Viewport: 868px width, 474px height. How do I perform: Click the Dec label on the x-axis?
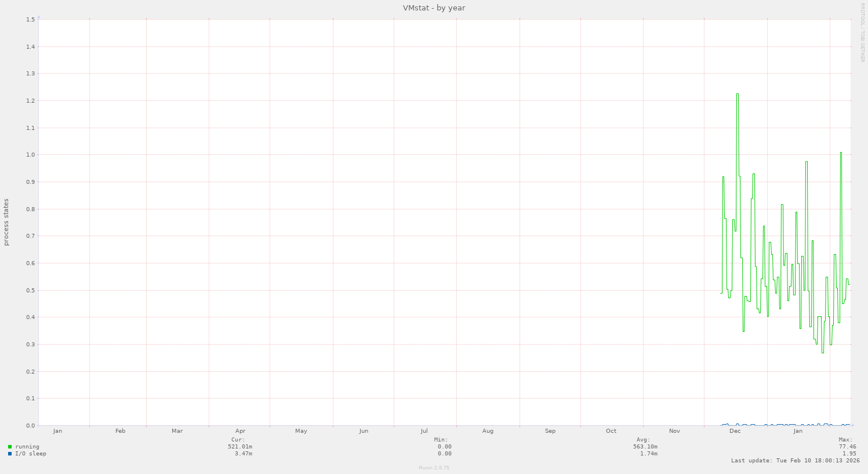point(735,431)
